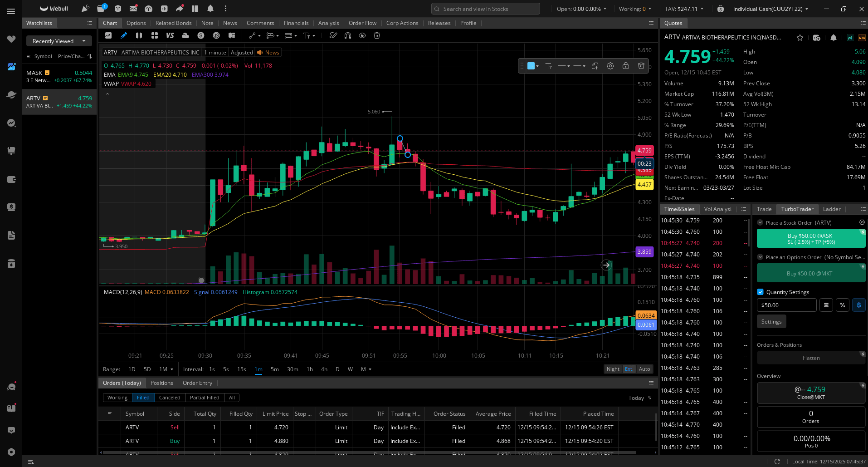Set a price alert with quote bell icon
The width and height of the screenshot is (868, 467).
pyautogui.click(x=834, y=38)
